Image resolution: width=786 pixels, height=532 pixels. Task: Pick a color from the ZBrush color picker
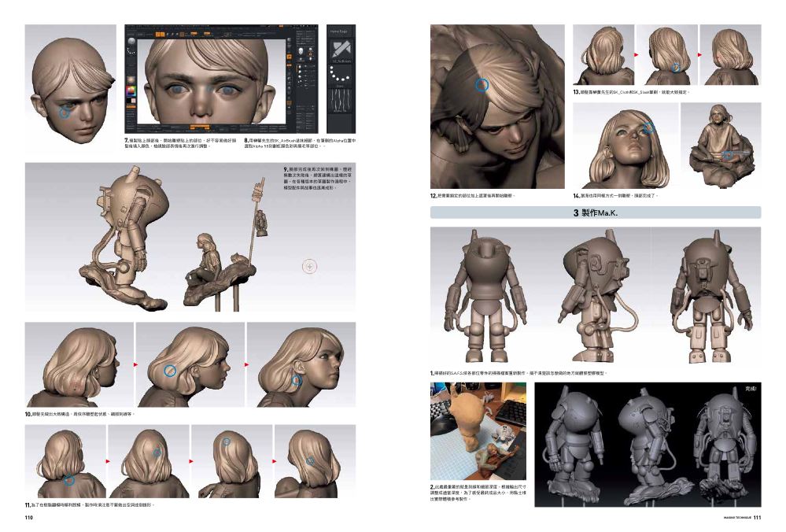point(131,91)
